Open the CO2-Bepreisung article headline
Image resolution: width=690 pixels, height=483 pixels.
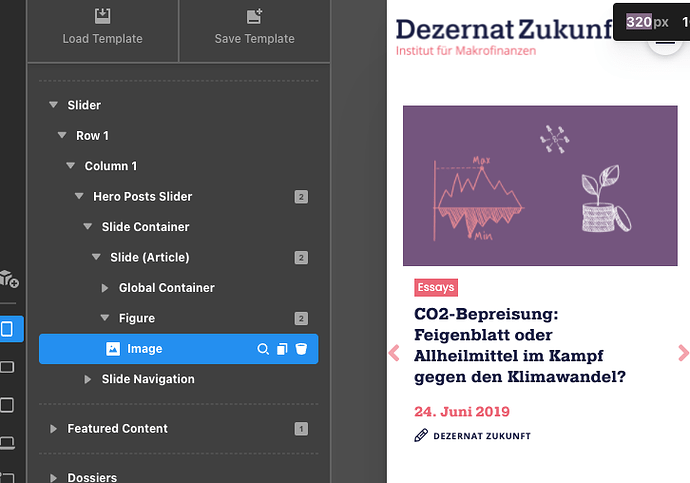point(519,345)
